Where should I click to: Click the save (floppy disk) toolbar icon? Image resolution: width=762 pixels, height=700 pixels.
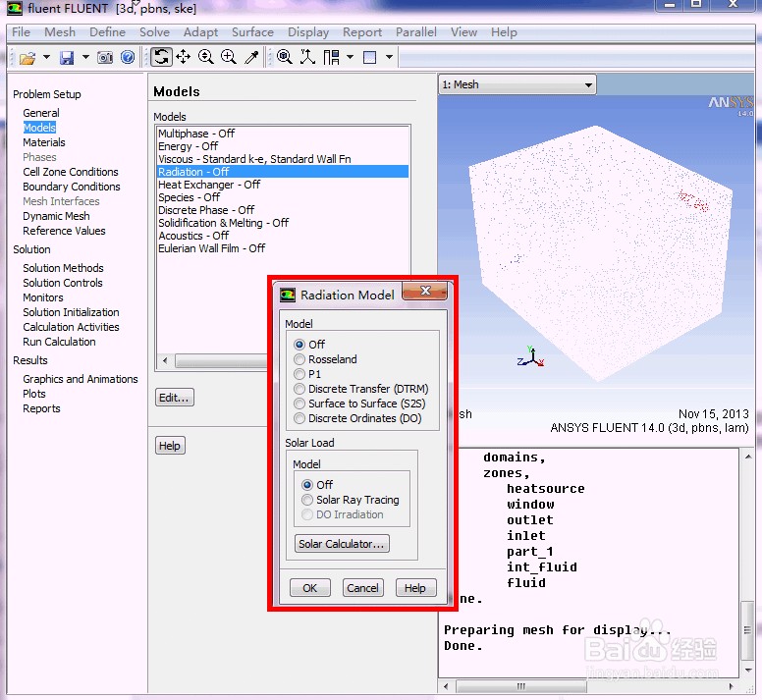pyautogui.click(x=67, y=58)
